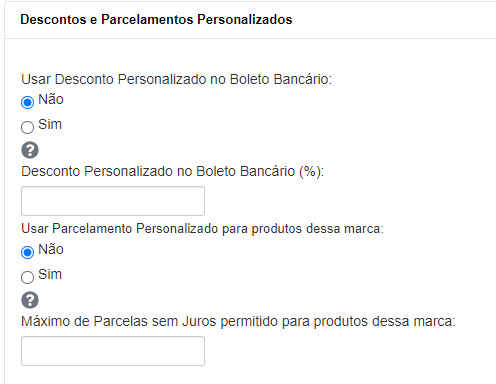
Task: Select Sim radio for custom installments
Action: click(27, 277)
